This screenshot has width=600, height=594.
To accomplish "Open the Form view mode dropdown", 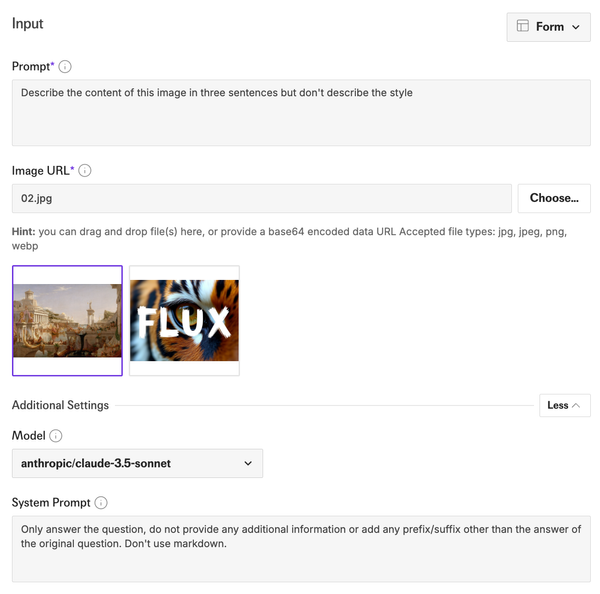I will point(548,27).
